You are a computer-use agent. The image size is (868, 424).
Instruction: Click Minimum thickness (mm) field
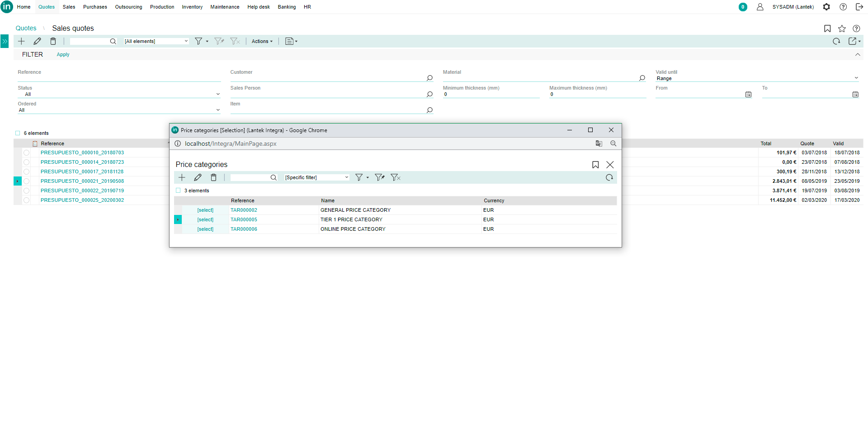click(x=491, y=94)
